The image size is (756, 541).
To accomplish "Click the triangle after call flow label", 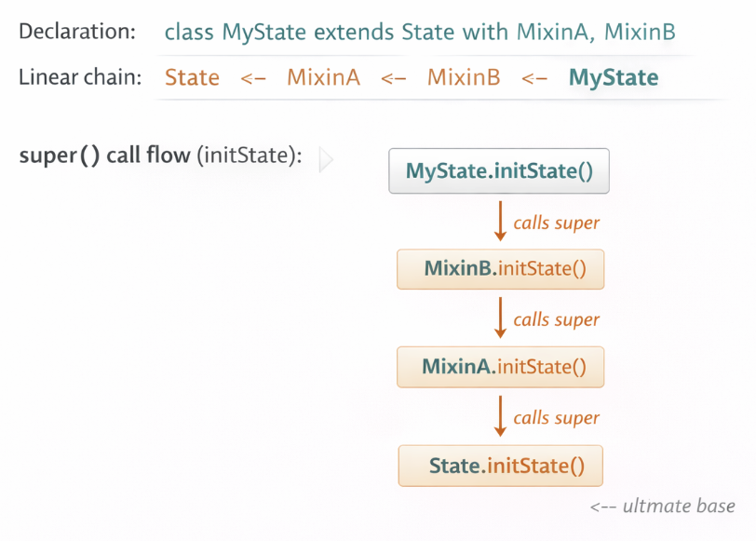I will [x=325, y=159].
